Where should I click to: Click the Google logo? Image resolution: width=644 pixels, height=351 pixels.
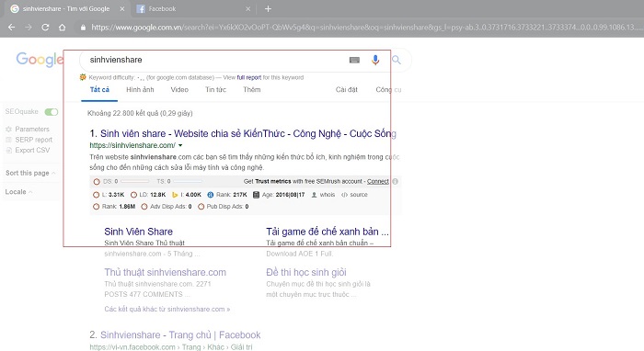tap(40, 60)
